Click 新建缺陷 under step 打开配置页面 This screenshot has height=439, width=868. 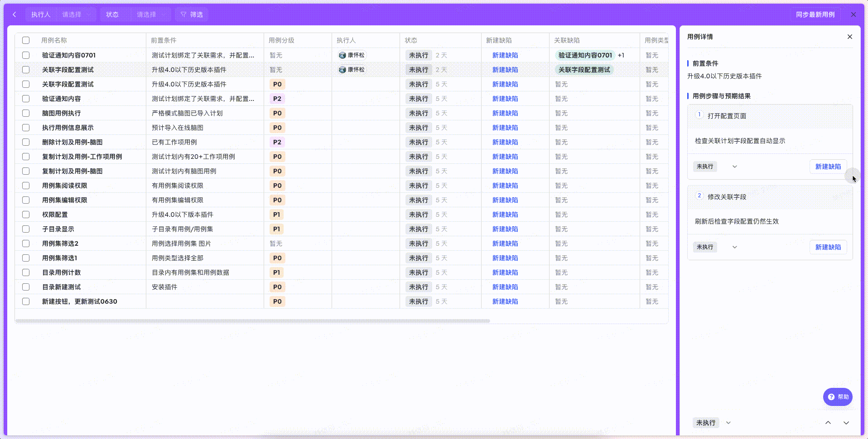pos(828,167)
